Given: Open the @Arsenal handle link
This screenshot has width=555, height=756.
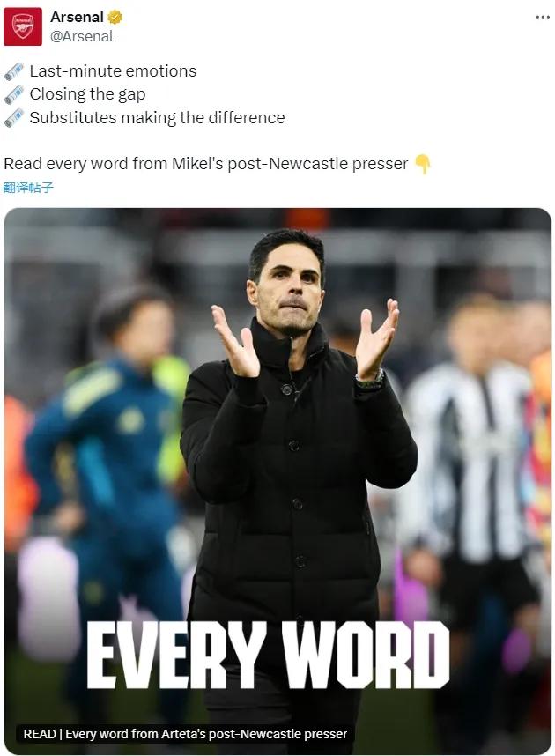Looking at the screenshot, I should 82,36.
